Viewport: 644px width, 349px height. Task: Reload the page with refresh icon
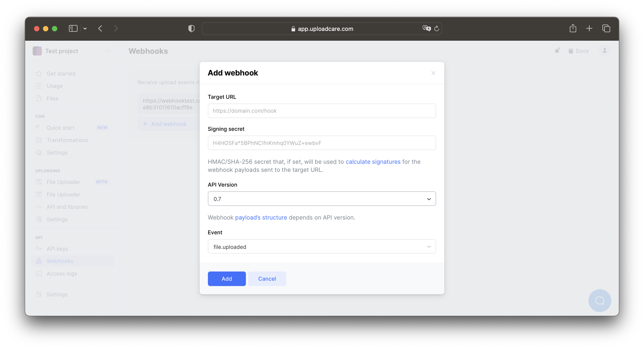(x=436, y=29)
